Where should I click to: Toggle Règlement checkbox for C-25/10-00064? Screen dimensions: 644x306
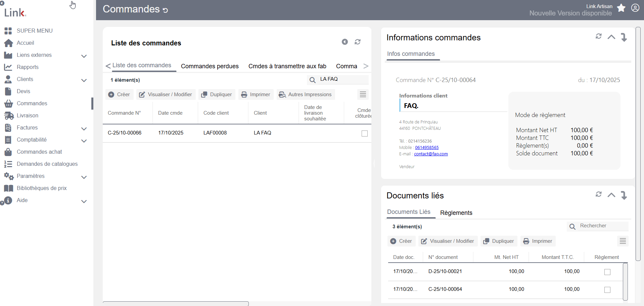pyautogui.click(x=607, y=290)
